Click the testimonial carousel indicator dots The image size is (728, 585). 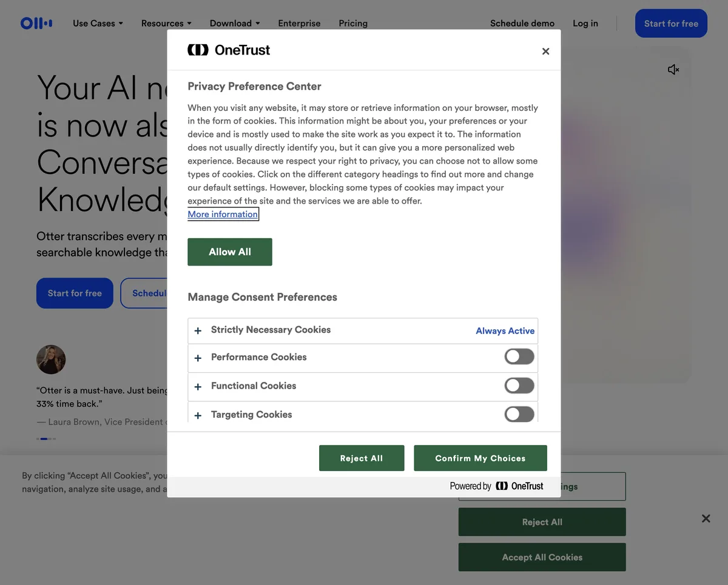pyautogui.click(x=46, y=438)
